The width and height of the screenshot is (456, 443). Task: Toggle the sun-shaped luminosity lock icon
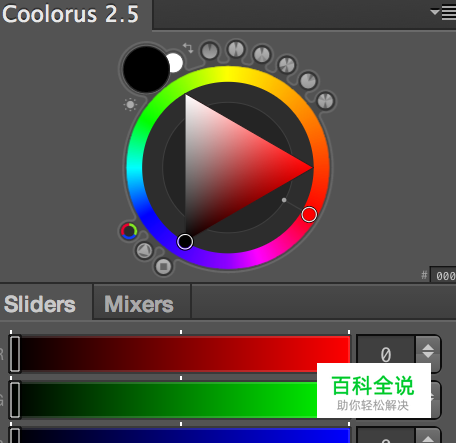130,105
